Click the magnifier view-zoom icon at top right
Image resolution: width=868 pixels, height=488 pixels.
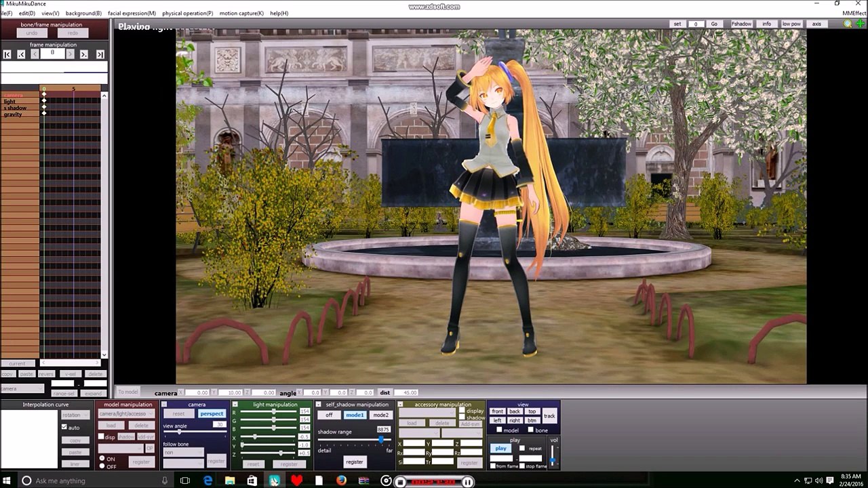848,24
